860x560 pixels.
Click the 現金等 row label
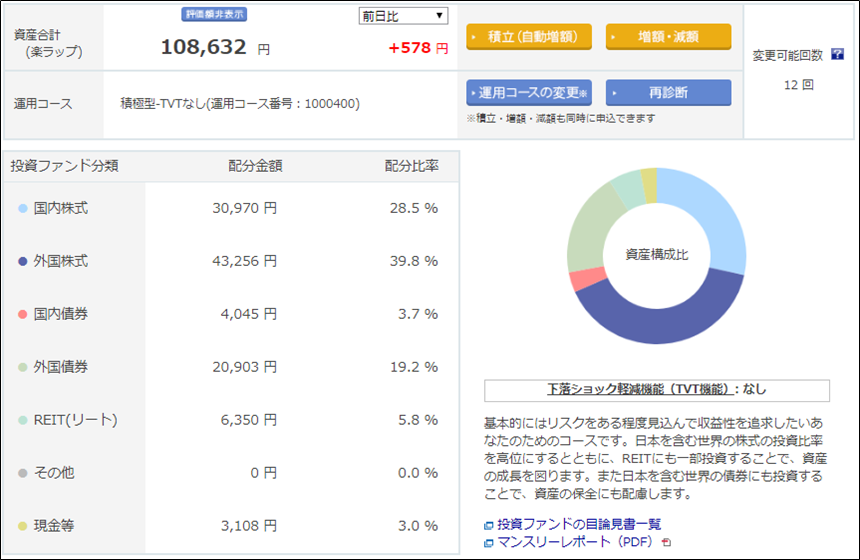point(54,525)
